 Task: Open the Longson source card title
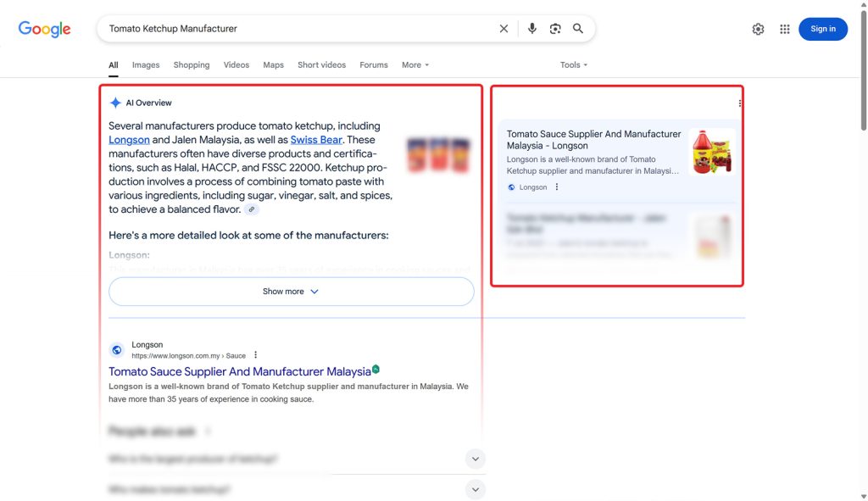(x=593, y=140)
